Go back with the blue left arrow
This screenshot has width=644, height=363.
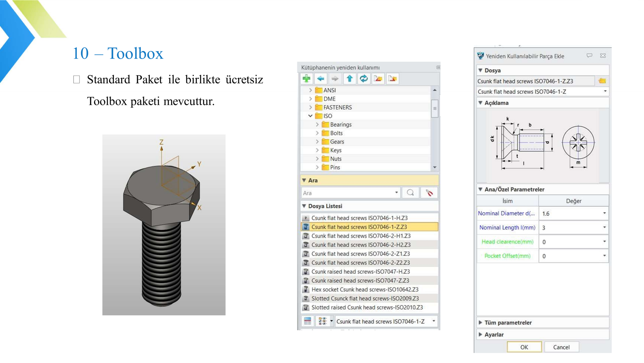click(x=321, y=79)
